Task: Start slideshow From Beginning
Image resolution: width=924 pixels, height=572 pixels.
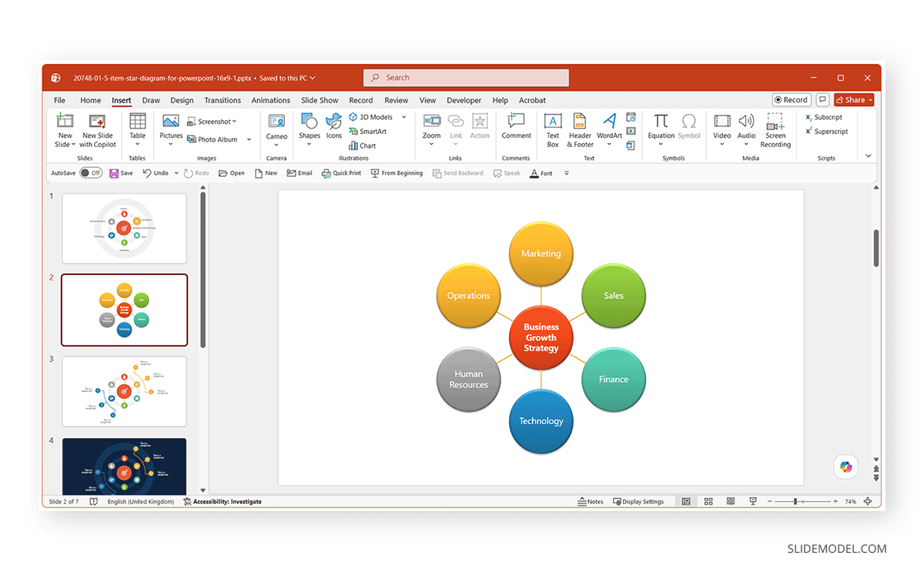Action: (397, 173)
